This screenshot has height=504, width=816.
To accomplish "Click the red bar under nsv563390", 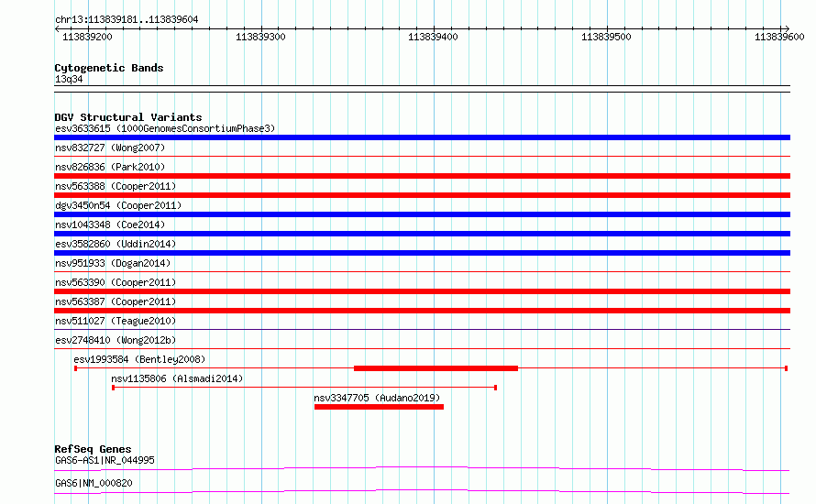I will pyautogui.click(x=422, y=291).
